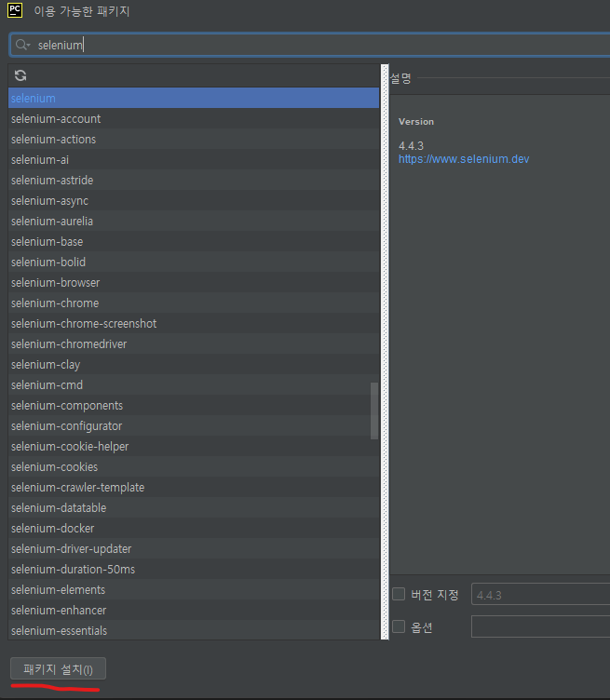This screenshot has height=700, width=610.
Task: Select selenium-docker package
Action: 194,529
